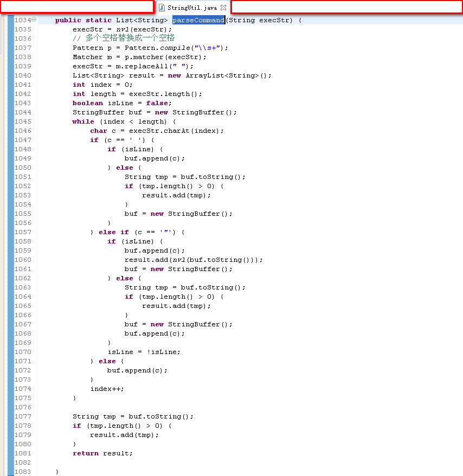Click "p.matcher(execStr)" on line 1038
Image resolution: width=463 pixels, height=476 pixels.
pos(164,57)
